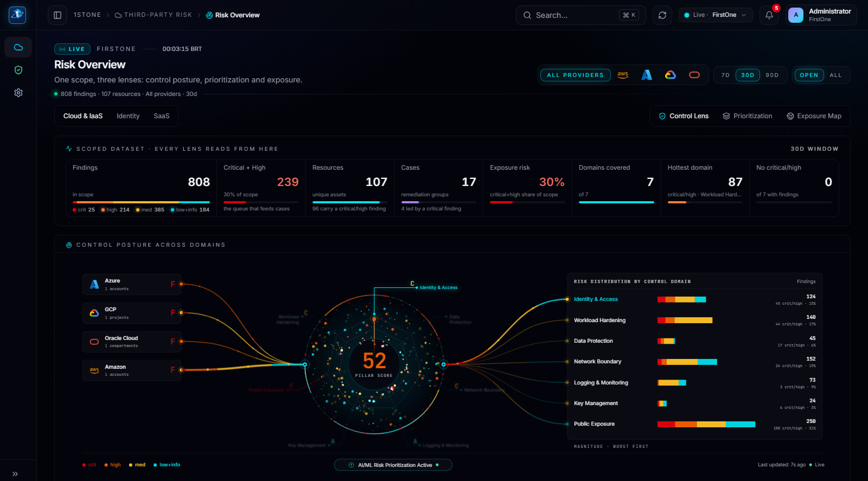Click the Workload Hardening risk bar
This screenshot has height=481, width=868.
pyautogui.click(x=685, y=320)
